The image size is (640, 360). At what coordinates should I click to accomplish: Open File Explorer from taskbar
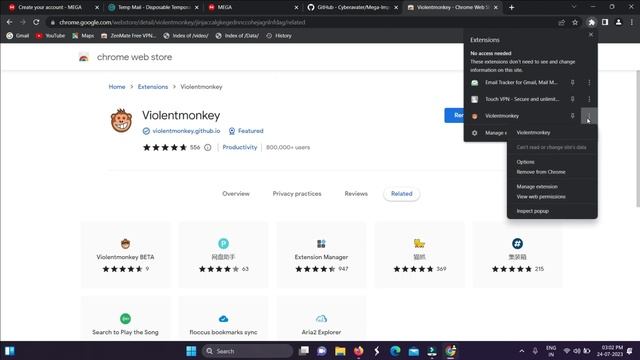(340, 351)
